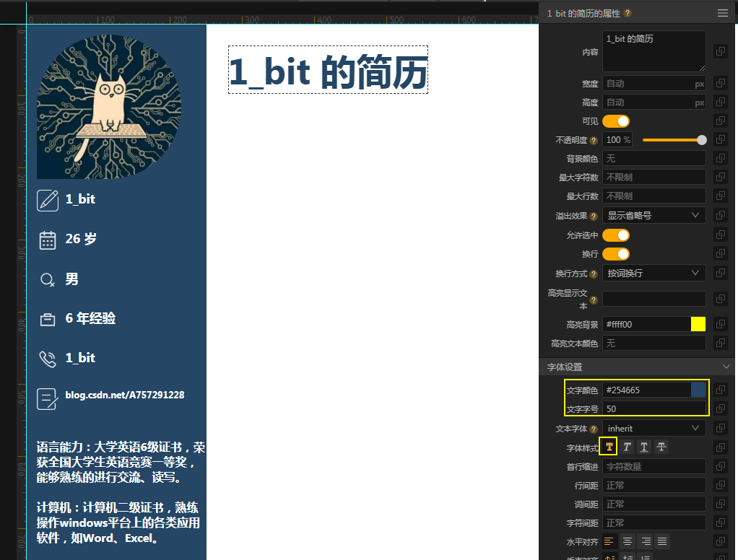The image size is (738, 560).
Task: Open the 溢出效果 dropdown
Action: click(654, 215)
